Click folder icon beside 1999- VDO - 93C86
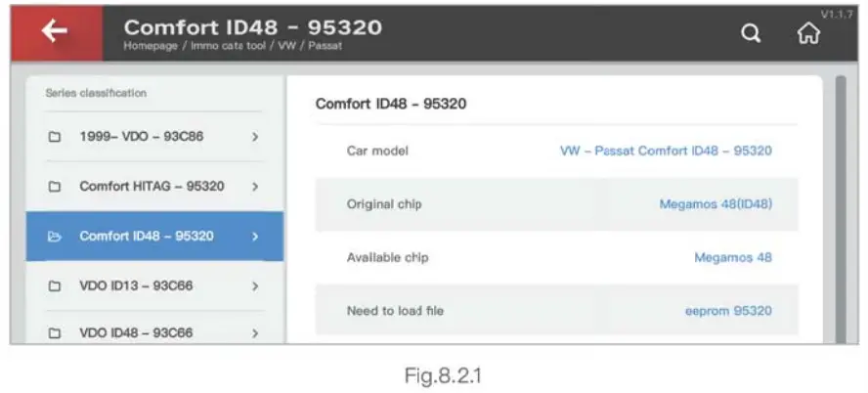This screenshot has width=868, height=393. point(55,138)
